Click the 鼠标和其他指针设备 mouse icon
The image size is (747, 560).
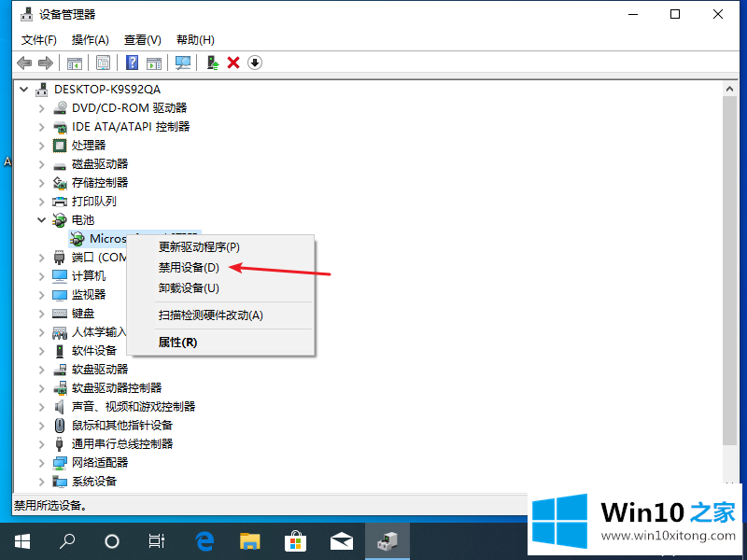pyautogui.click(x=60, y=426)
